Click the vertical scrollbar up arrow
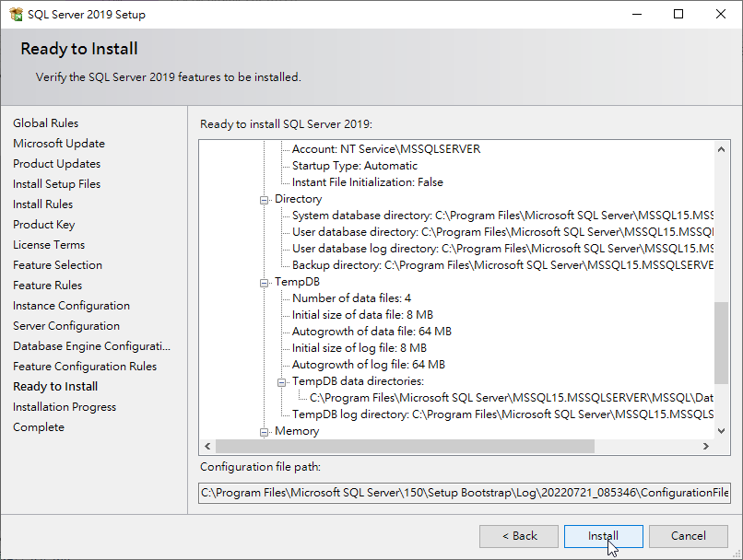Image resolution: width=743 pixels, height=560 pixels. pyautogui.click(x=721, y=149)
